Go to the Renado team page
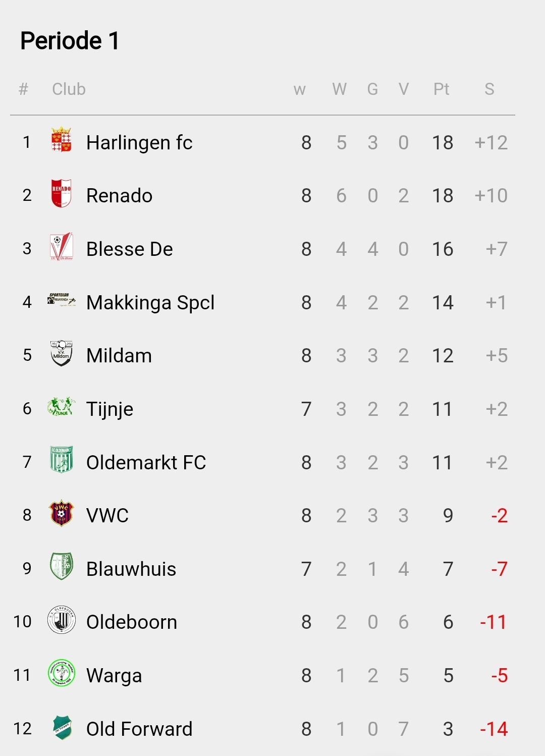The width and height of the screenshot is (545, 756). pyautogui.click(x=119, y=196)
